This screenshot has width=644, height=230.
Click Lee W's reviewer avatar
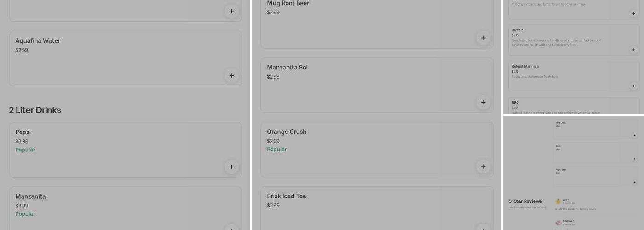click(558, 201)
